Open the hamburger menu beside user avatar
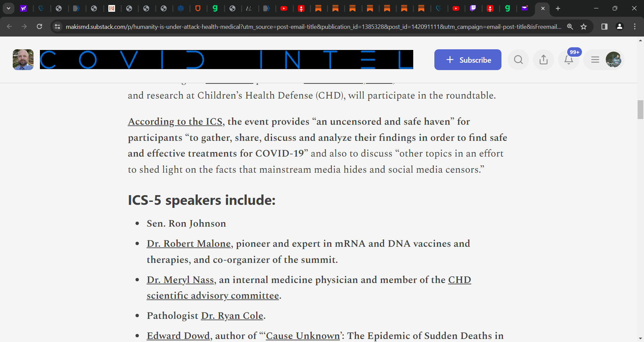Image resolution: width=644 pixels, height=342 pixels. click(595, 60)
